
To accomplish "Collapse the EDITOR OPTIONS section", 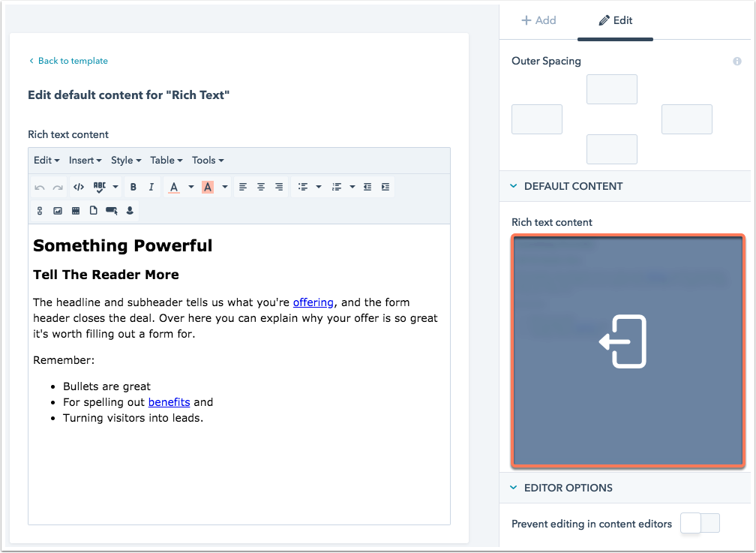I will coord(513,488).
